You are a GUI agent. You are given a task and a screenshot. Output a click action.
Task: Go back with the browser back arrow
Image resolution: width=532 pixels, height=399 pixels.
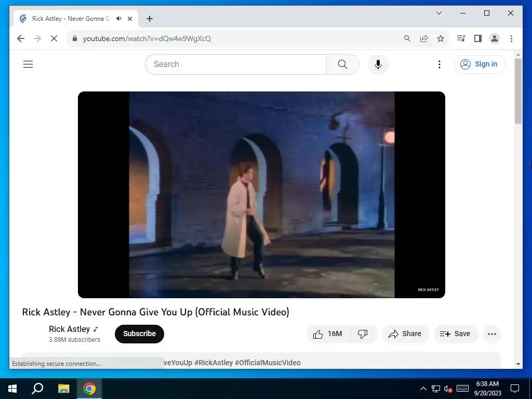tap(21, 38)
